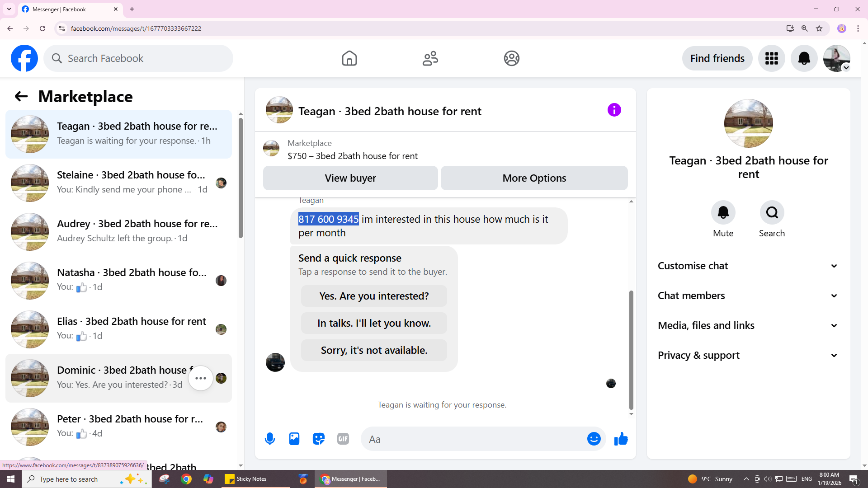Screen dimensions: 868x488
Task: Open the Groups icon in top navigation
Action: (512, 58)
